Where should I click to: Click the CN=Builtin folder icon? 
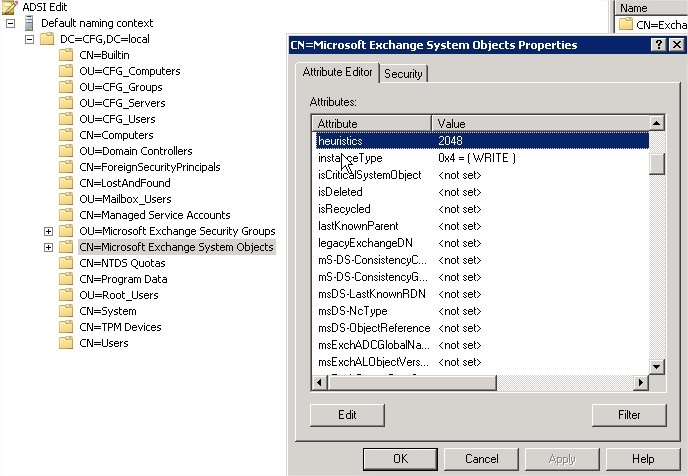click(x=66, y=55)
